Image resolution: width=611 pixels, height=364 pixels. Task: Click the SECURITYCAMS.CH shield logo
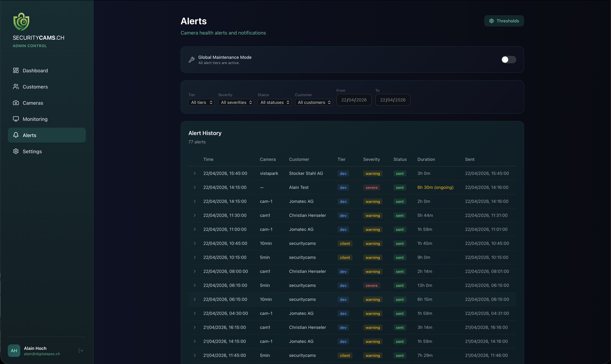21,21
